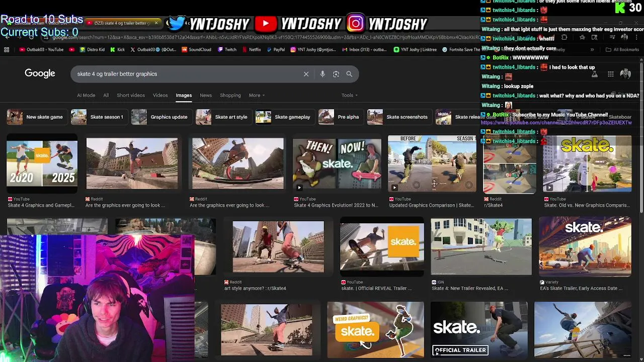Open the PayPal bookmark

tap(275, 50)
